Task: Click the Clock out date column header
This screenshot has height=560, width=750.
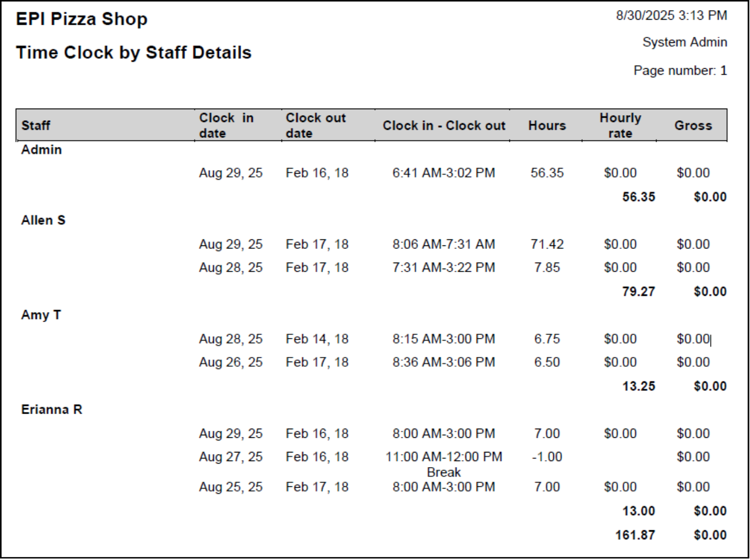Action: pos(315,125)
